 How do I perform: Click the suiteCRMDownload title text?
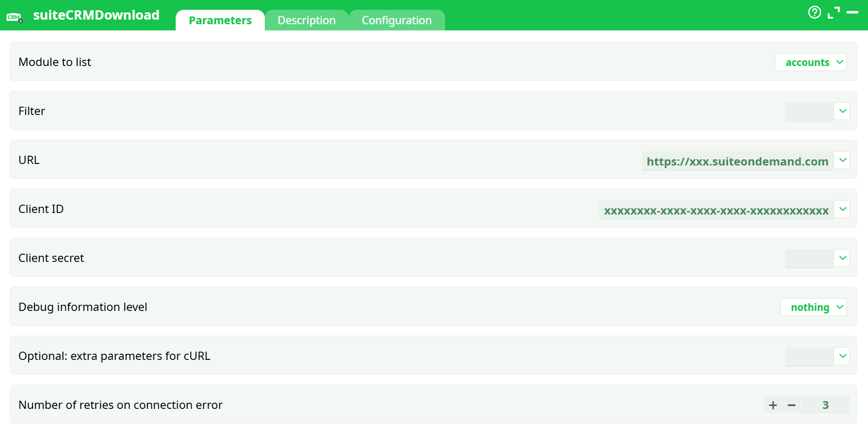pos(96,15)
